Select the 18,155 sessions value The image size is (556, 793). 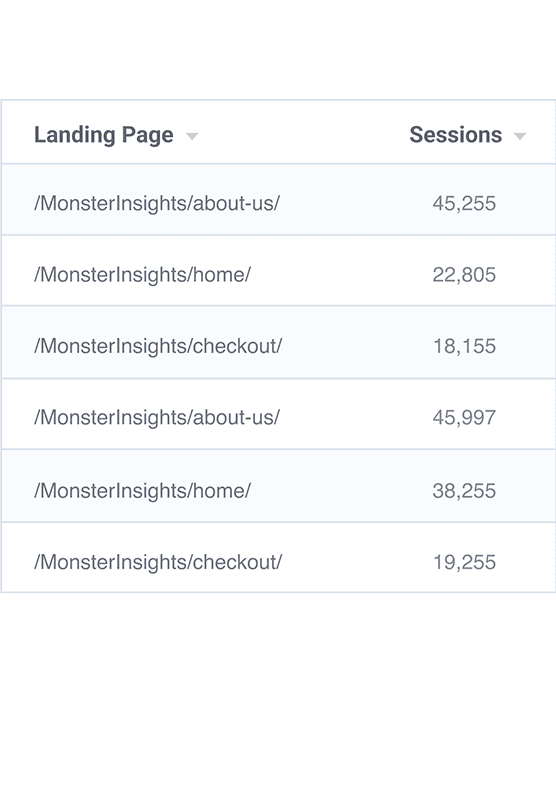464,346
